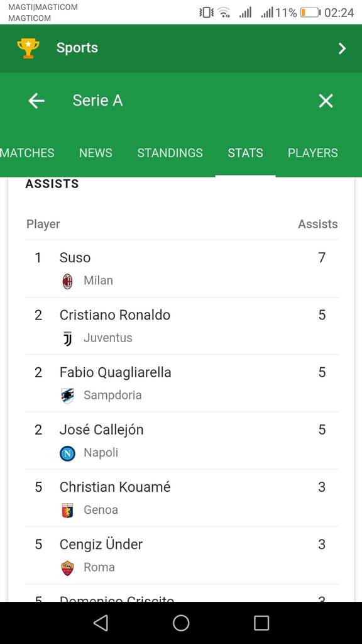Close the Serie A panel
The width and height of the screenshot is (362, 644).
tap(326, 101)
